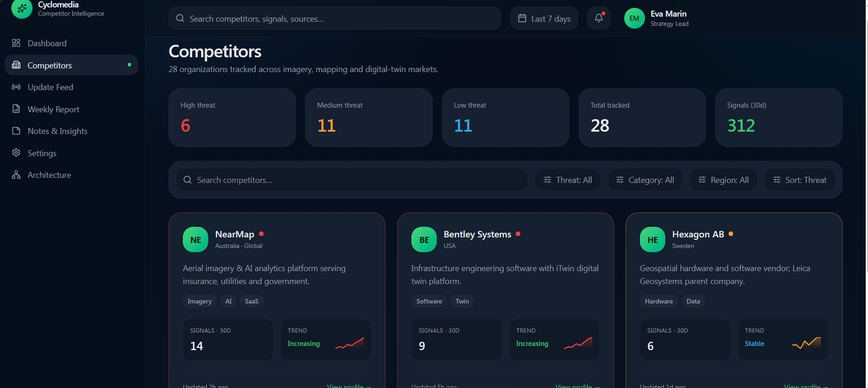Click the AI tag on NearMap

[x=228, y=301]
